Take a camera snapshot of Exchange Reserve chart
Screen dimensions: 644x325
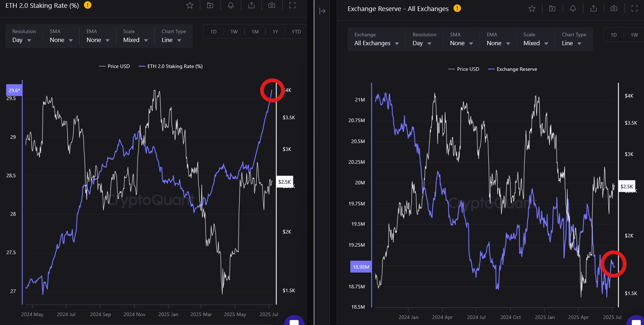(x=614, y=9)
